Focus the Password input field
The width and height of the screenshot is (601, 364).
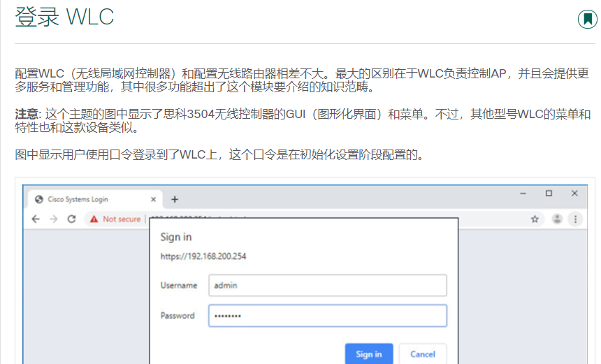327,316
